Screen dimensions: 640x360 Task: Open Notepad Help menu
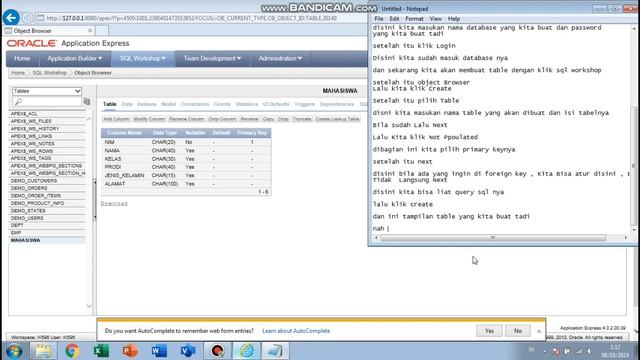click(453, 19)
